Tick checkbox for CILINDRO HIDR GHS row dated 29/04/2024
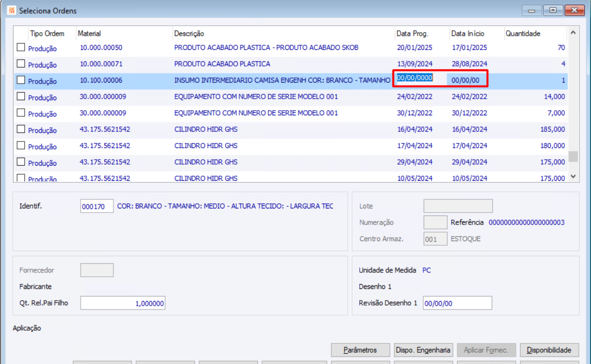Screen dimensions: 591x364 click(21, 162)
